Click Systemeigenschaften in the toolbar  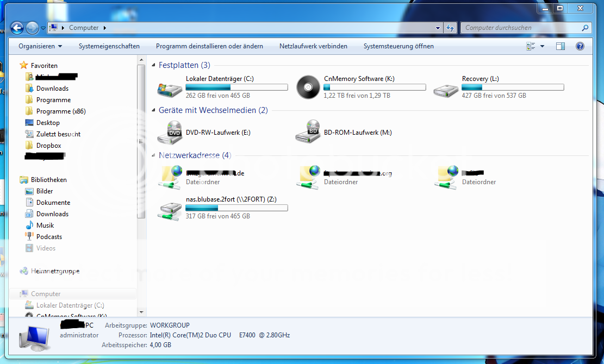pyautogui.click(x=109, y=46)
